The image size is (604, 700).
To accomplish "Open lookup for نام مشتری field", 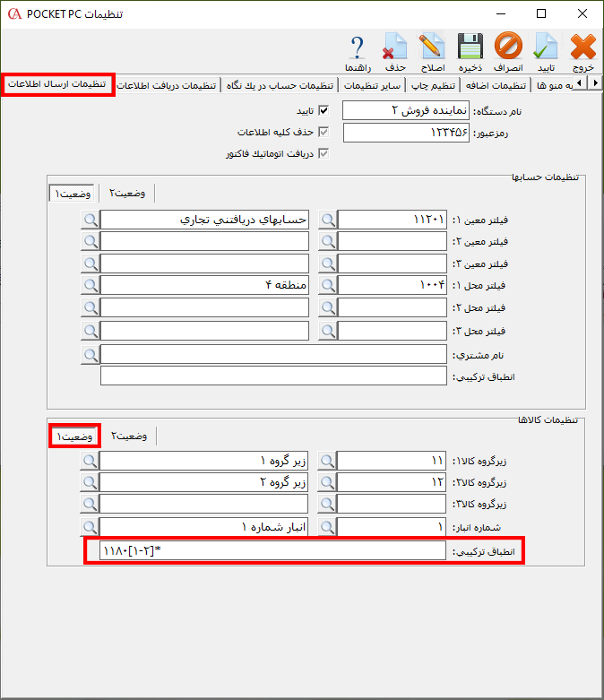I will point(90,355).
